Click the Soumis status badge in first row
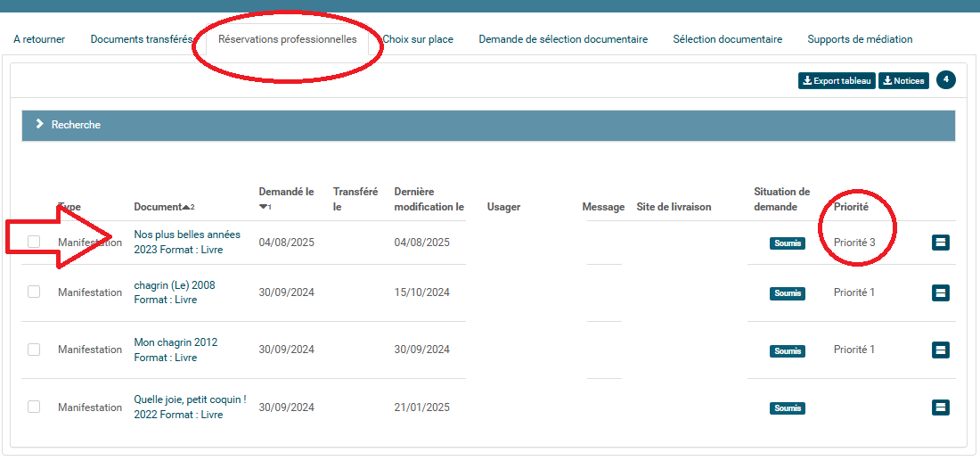 point(788,243)
